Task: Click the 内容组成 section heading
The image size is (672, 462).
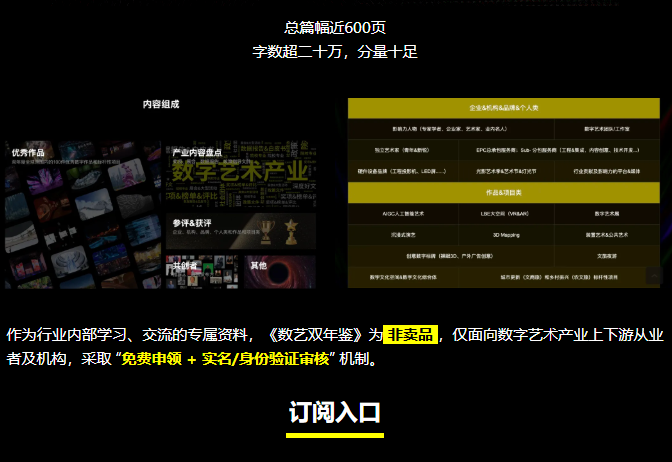Action: [161, 104]
